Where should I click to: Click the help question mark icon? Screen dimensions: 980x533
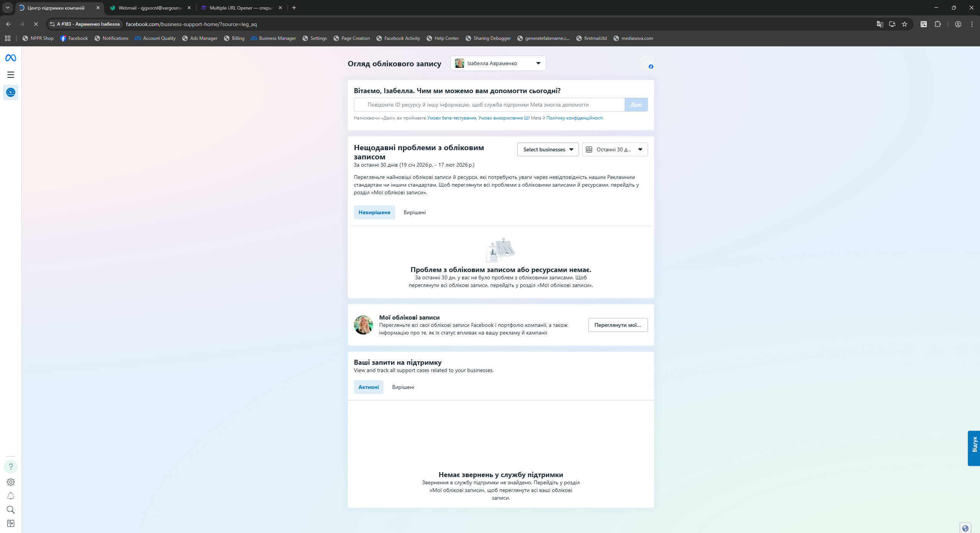(x=10, y=466)
